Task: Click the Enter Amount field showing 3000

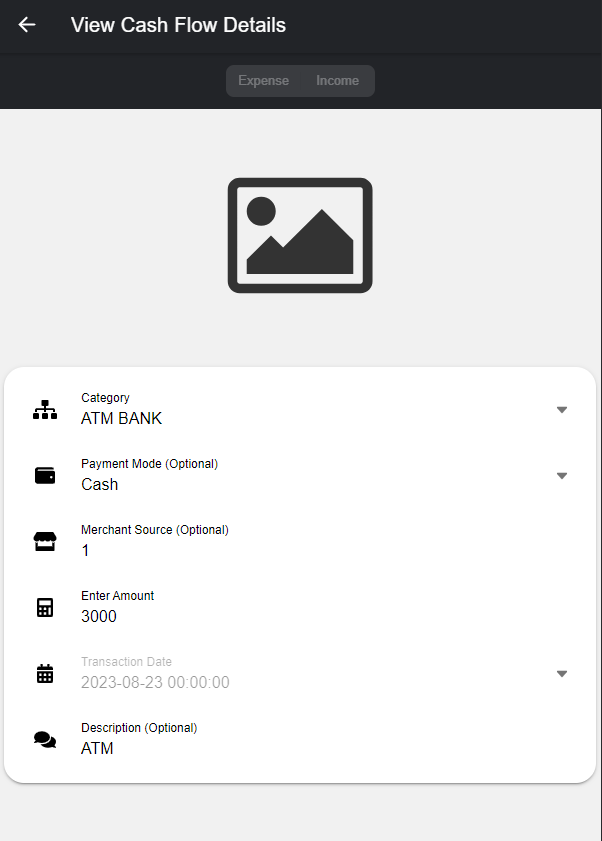Action: (300, 616)
